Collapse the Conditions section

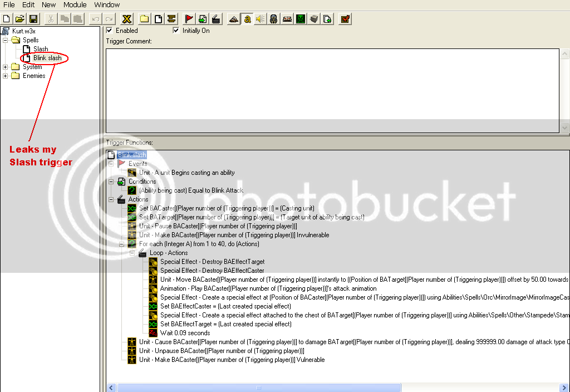111,182
